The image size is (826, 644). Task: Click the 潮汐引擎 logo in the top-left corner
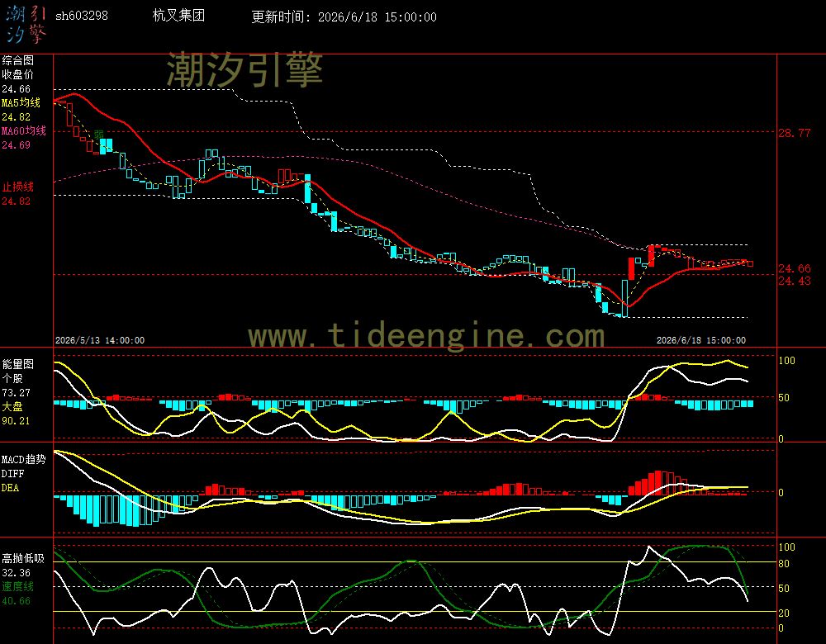click(26, 24)
